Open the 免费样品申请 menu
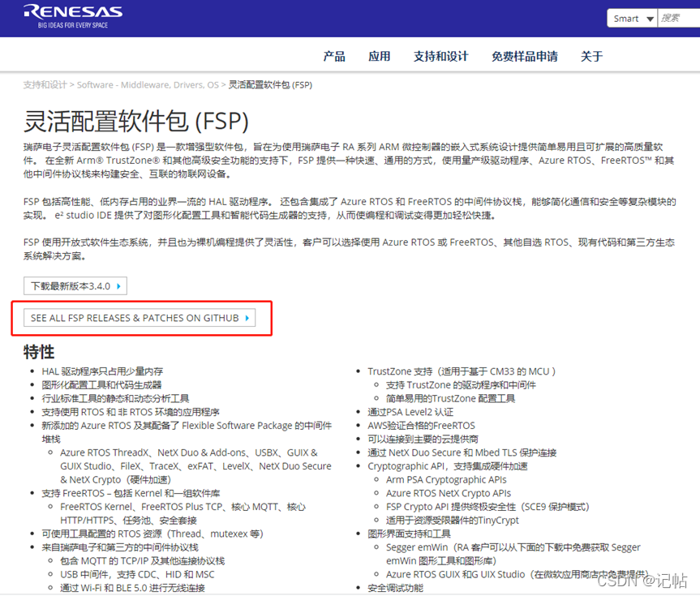 [x=525, y=56]
